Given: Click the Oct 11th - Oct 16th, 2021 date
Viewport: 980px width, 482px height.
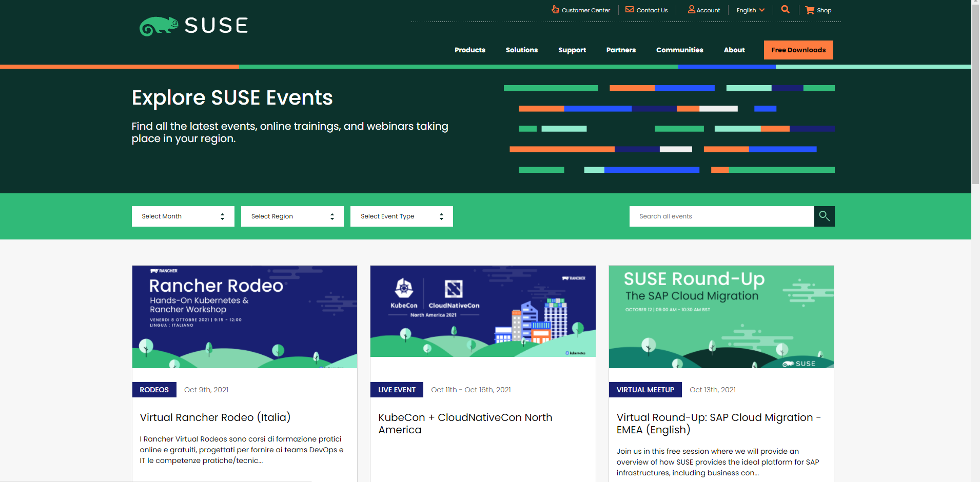Looking at the screenshot, I should [471, 390].
